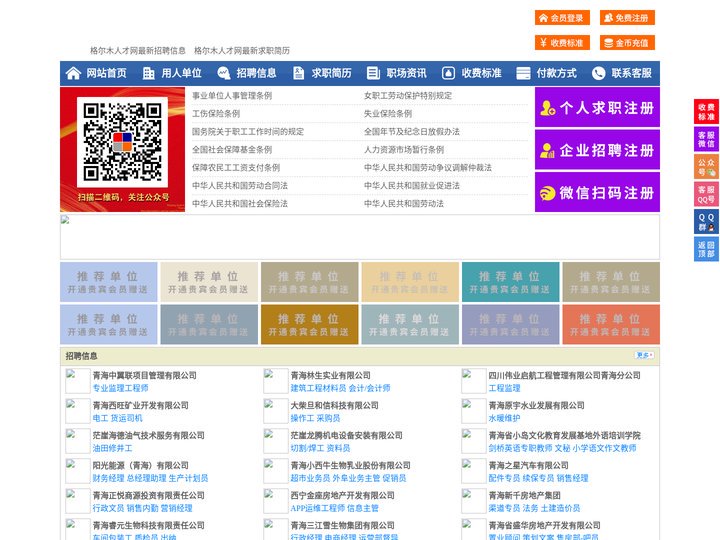
Task: Open the blue QQ群 sidebar widget
Action: (x=706, y=222)
